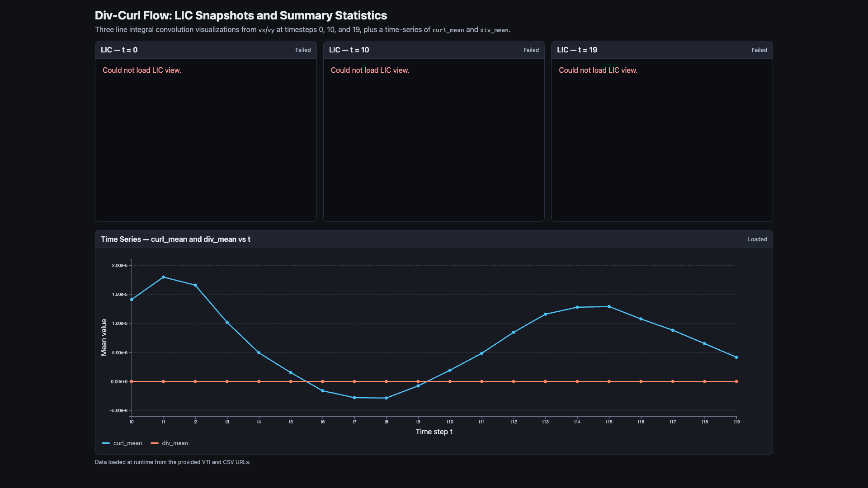Click the Time Series panel title
The image size is (868, 488).
pos(175,239)
